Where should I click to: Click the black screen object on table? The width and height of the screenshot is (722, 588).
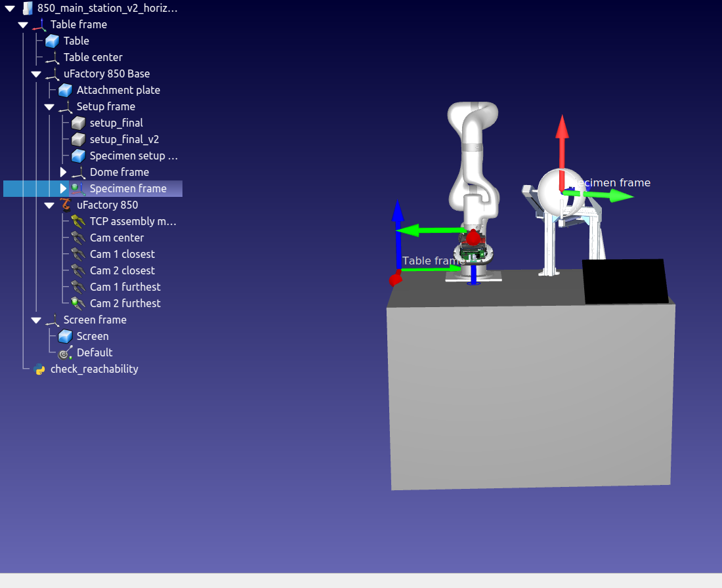(626, 282)
